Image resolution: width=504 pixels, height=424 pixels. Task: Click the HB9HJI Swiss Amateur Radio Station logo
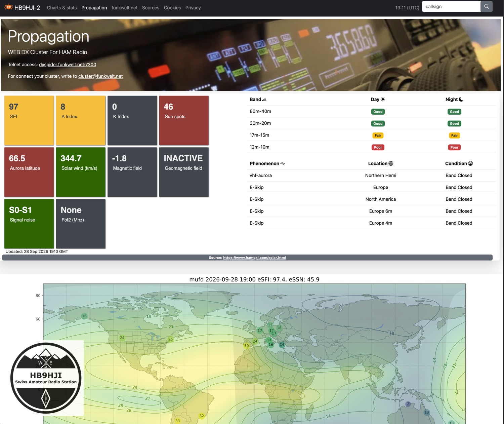tap(46, 378)
